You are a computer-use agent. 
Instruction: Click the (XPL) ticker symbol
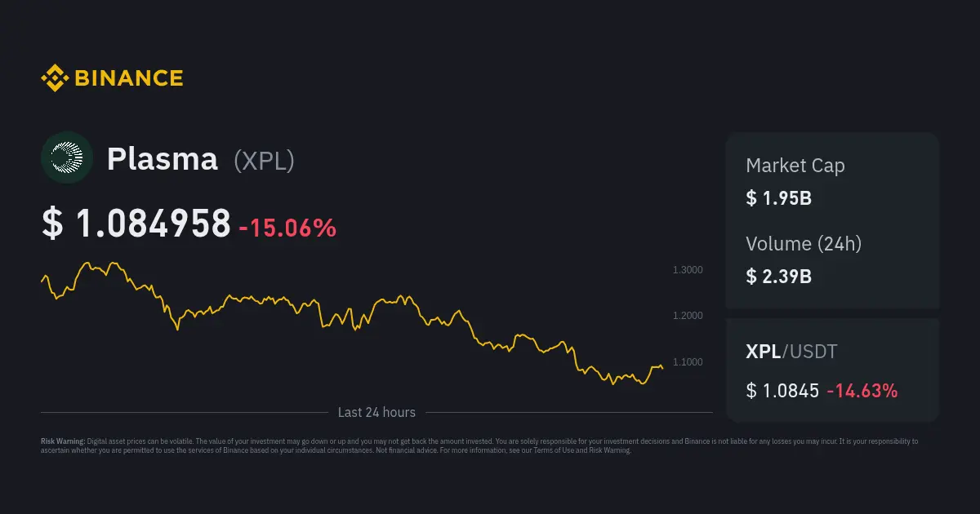[x=264, y=161]
